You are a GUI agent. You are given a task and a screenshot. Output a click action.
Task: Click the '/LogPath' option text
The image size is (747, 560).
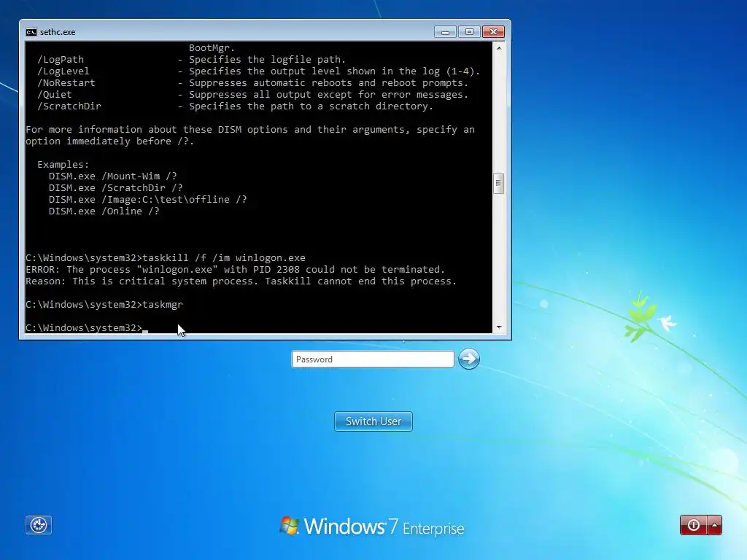61,60
